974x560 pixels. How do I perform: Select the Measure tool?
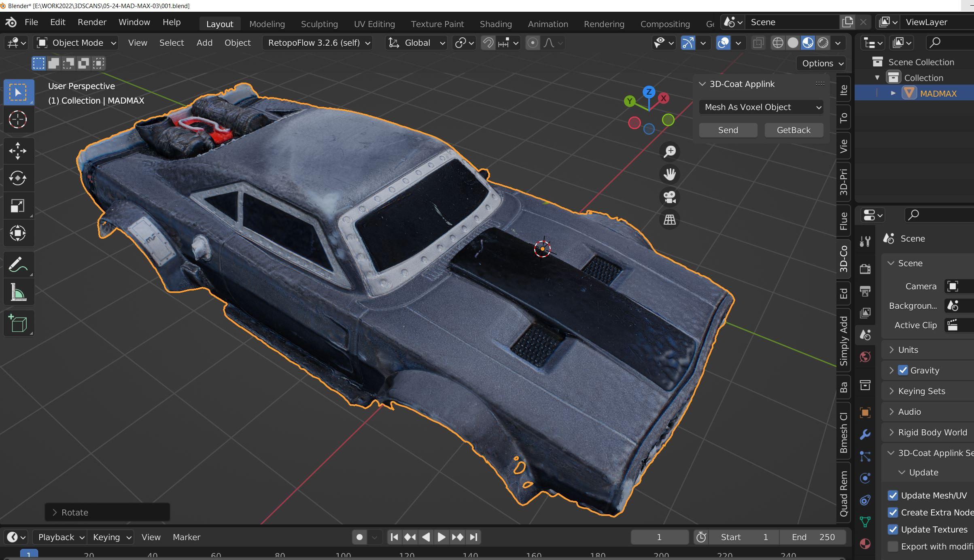18,292
